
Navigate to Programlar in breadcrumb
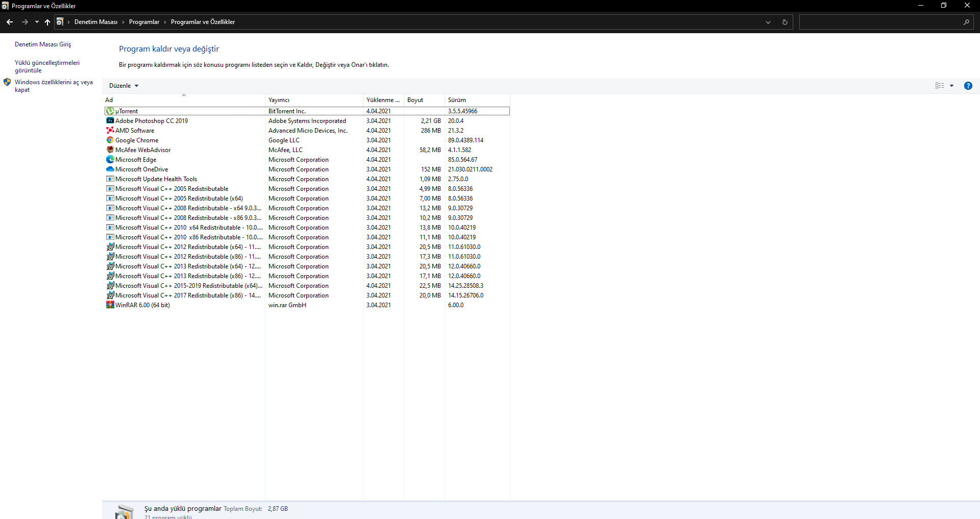144,22
